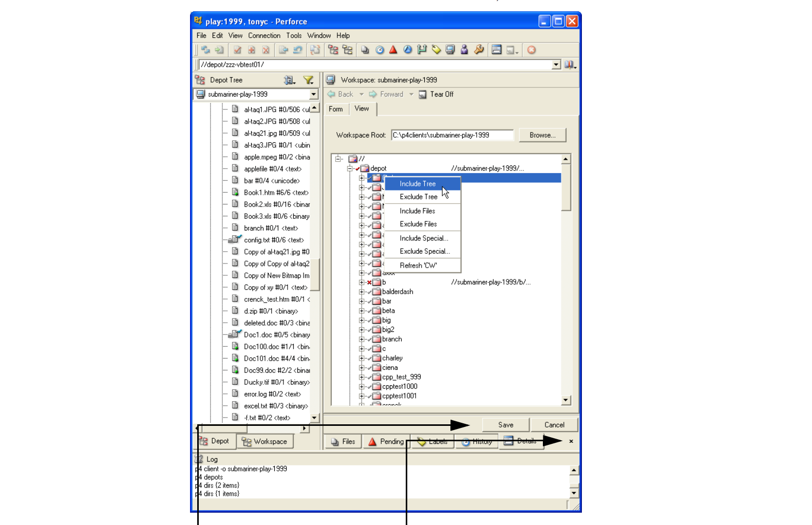Choose Exclude Tree from context menu
This screenshot has width=812, height=525.
click(x=422, y=197)
